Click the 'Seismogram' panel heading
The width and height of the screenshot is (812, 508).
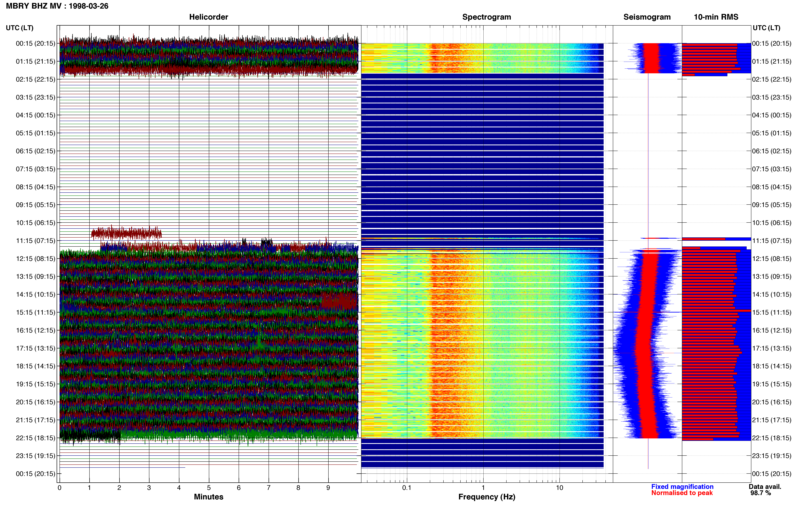tap(647, 17)
